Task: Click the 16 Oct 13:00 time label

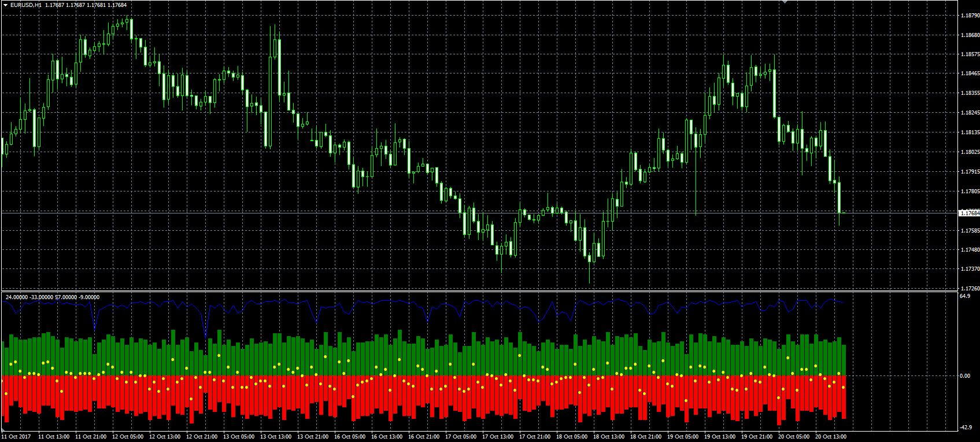Action: click(387, 437)
